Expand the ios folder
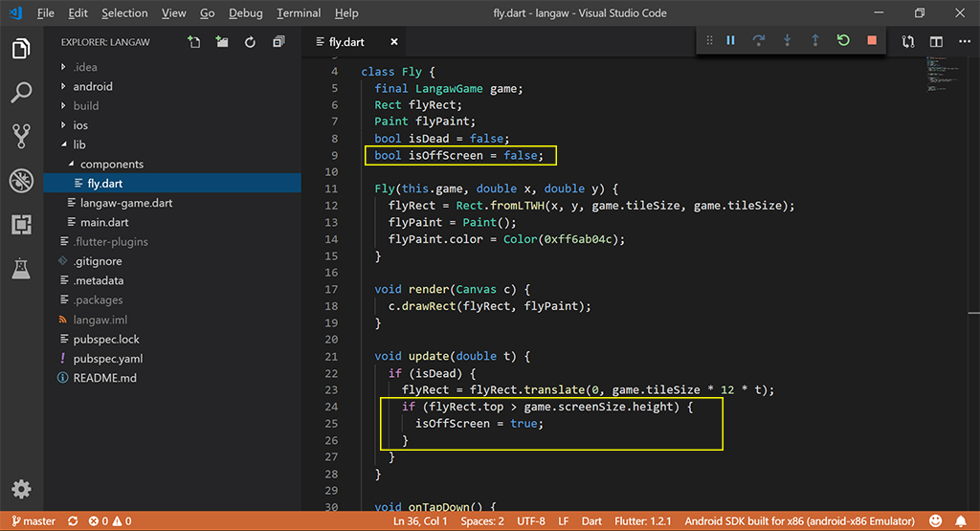Image resolution: width=980 pixels, height=531 pixels. click(x=79, y=125)
